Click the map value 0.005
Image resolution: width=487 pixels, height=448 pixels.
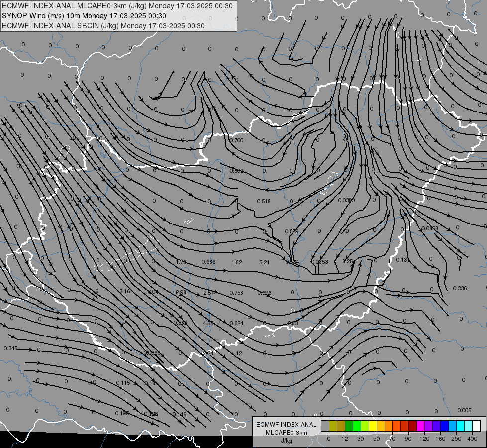click(464, 410)
